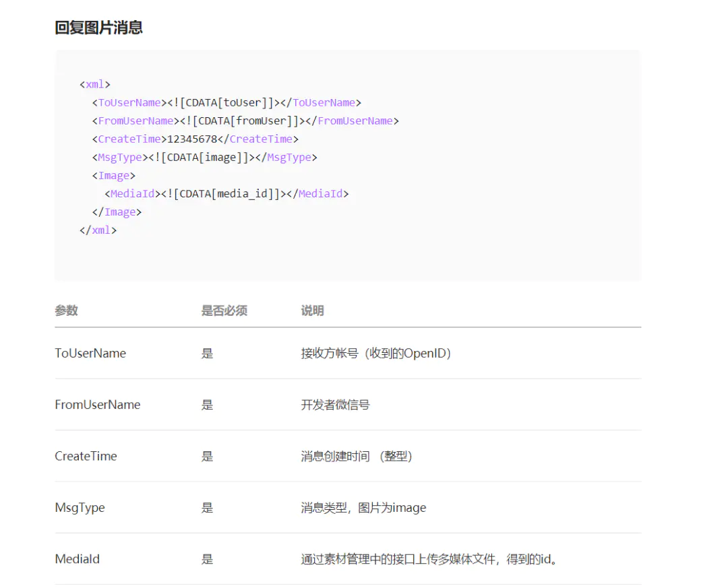Click the CreateTime table cell
The width and height of the screenshot is (728, 588).
coord(86,456)
